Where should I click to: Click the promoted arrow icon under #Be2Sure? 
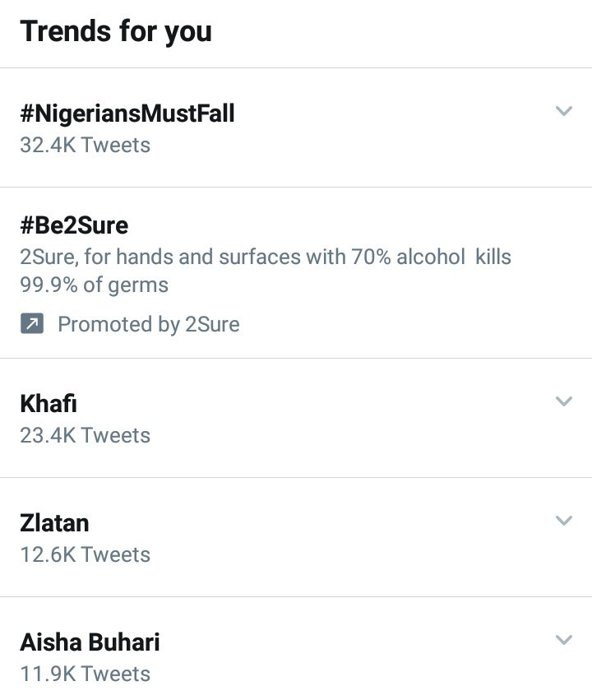coord(31,324)
